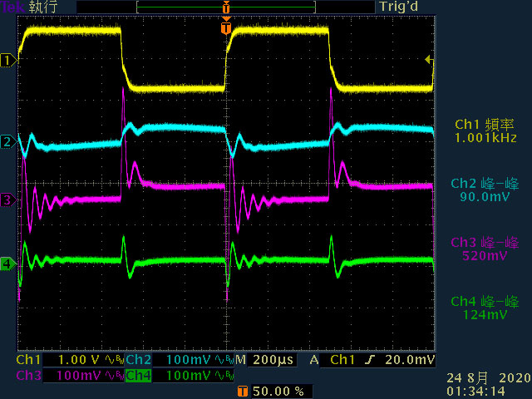Image resolution: width=532 pixels, height=399 pixels.
Task: Click the Ch1 coupling bandwidth symbol
Action: pos(114,360)
